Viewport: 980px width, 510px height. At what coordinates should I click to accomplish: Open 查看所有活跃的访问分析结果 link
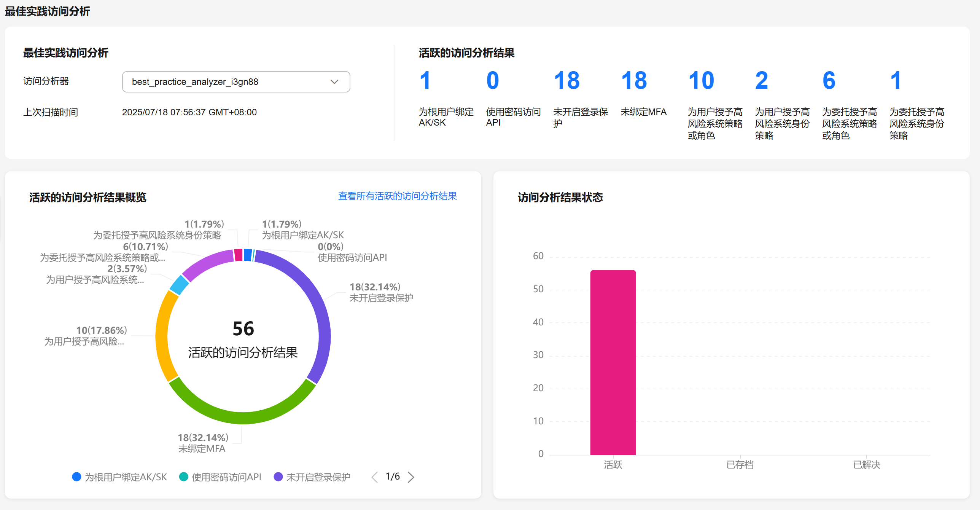point(397,196)
